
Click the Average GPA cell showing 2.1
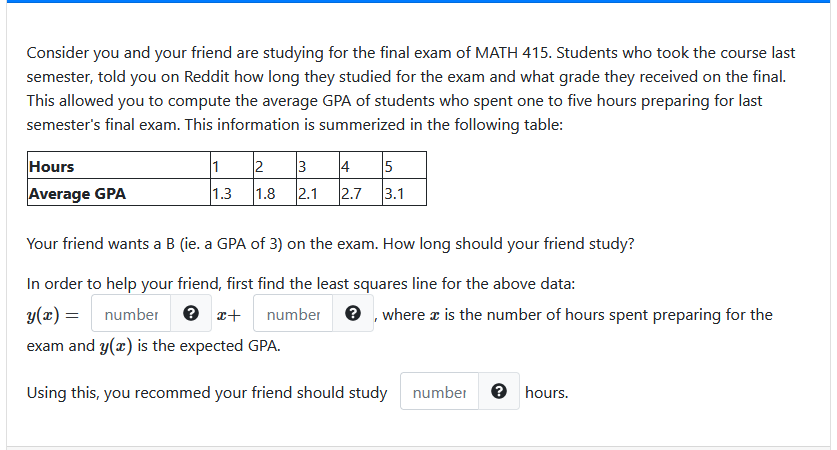pyautogui.click(x=318, y=192)
